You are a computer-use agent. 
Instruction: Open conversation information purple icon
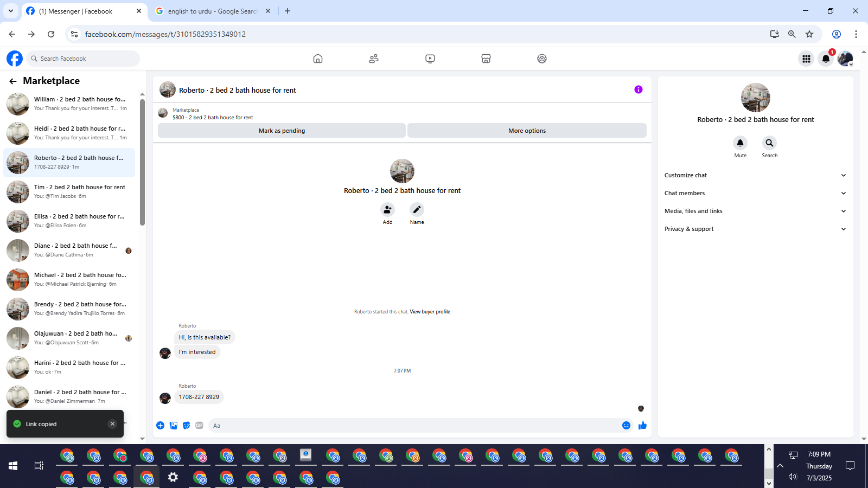pyautogui.click(x=639, y=89)
